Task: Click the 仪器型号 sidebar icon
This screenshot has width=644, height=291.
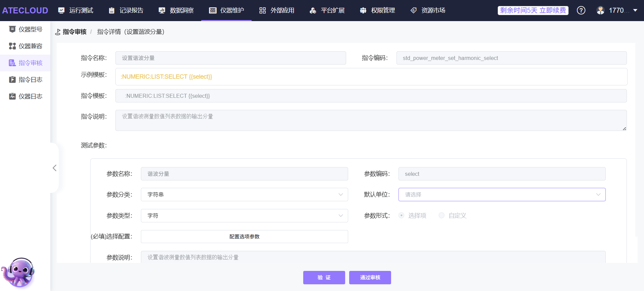Action: (x=12, y=29)
